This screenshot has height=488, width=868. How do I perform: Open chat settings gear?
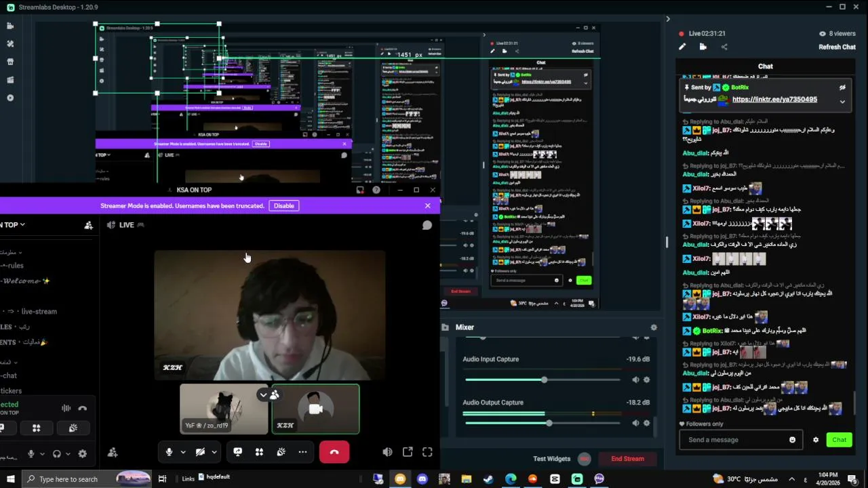[816, 440]
